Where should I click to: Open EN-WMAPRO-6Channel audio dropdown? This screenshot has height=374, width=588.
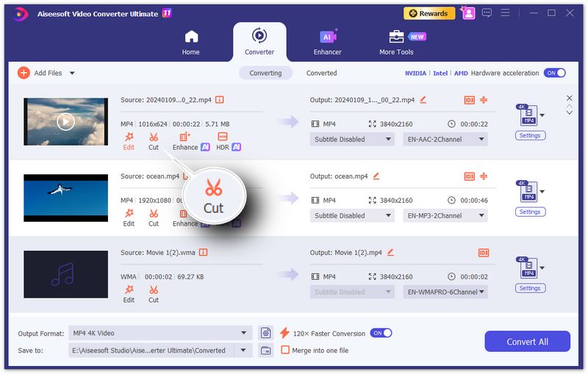click(x=445, y=292)
